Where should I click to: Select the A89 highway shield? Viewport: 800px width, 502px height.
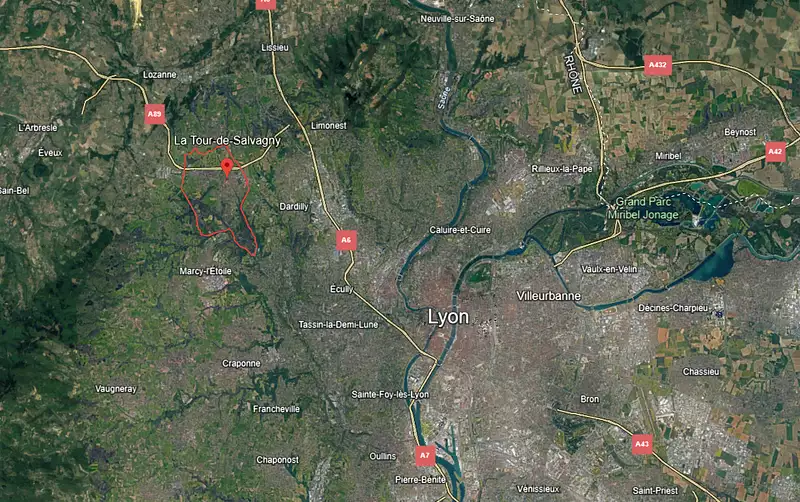pyautogui.click(x=155, y=114)
